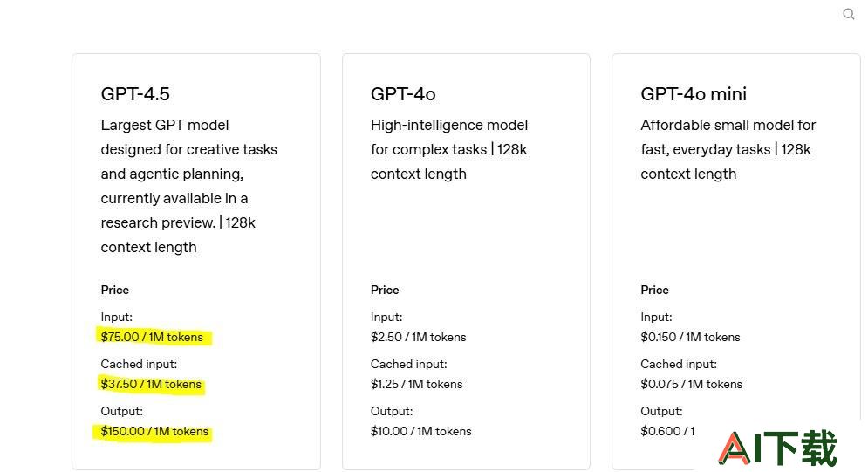Click highlighted $37.50 / 1M tokens cached price
Viewport: 868px width, 472px height.
tap(151, 384)
